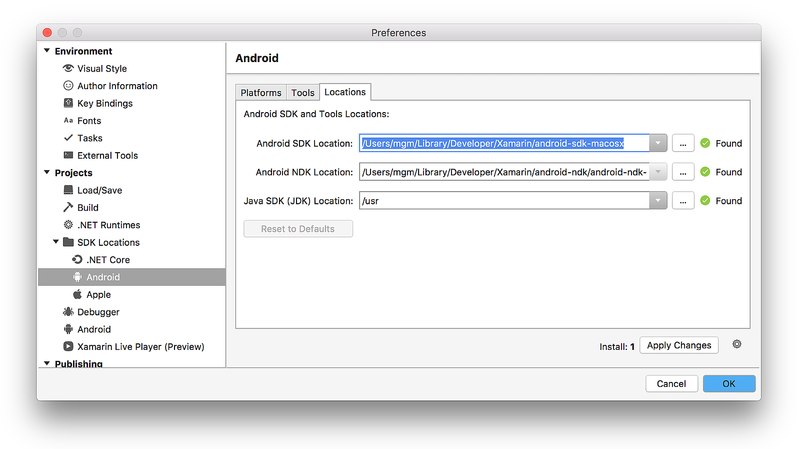Collapse the SDK Locations tree node
Viewport: 800px width, 449px height.
(x=56, y=242)
